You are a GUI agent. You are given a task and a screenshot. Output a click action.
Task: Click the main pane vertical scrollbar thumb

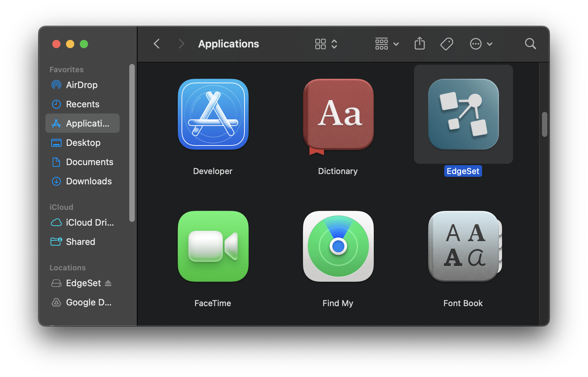pos(544,124)
